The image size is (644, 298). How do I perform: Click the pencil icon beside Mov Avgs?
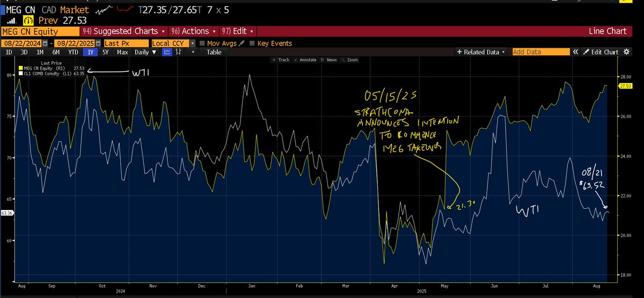[x=242, y=43]
